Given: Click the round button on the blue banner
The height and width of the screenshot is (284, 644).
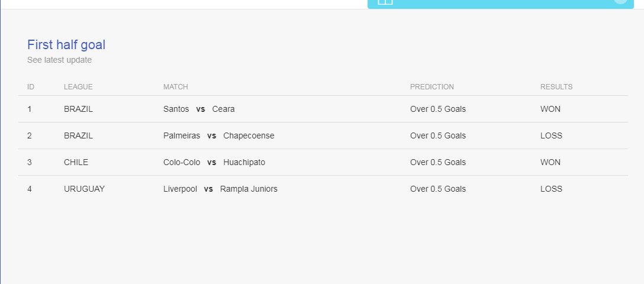Looking at the screenshot, I should point(620,1).
